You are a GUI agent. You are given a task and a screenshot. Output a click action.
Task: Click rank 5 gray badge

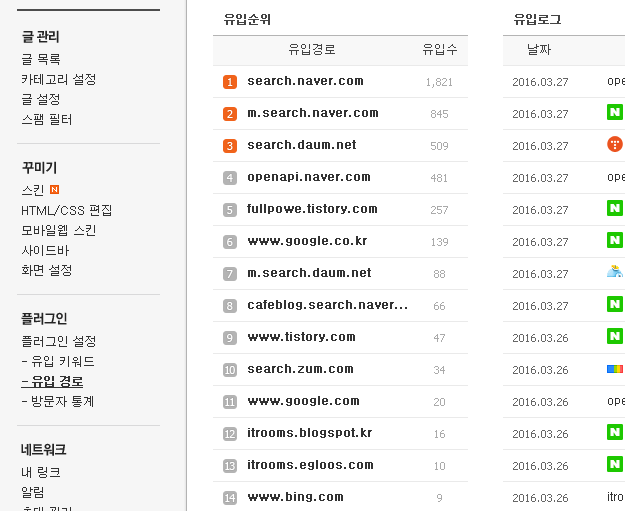[230, 210]
